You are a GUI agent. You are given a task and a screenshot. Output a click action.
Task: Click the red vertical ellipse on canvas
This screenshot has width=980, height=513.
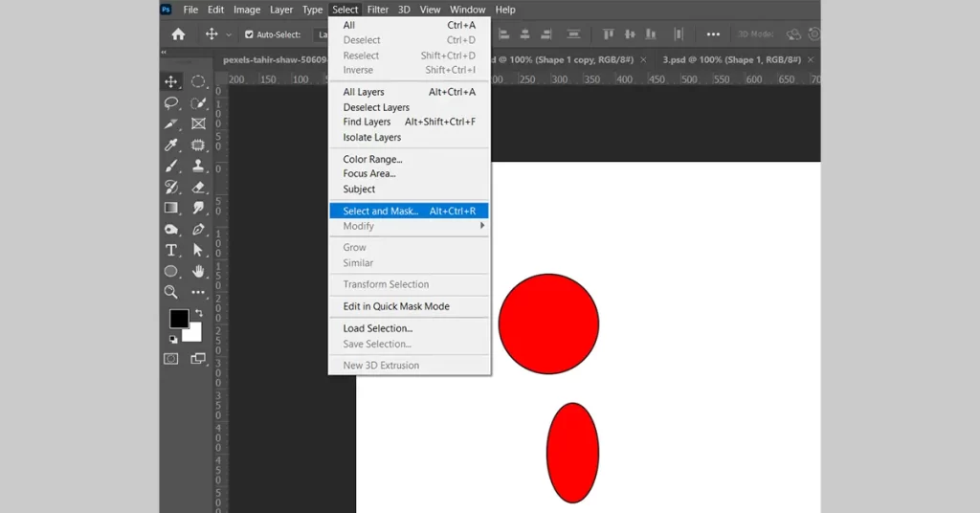pyautogui.click(x=572, y=453)
